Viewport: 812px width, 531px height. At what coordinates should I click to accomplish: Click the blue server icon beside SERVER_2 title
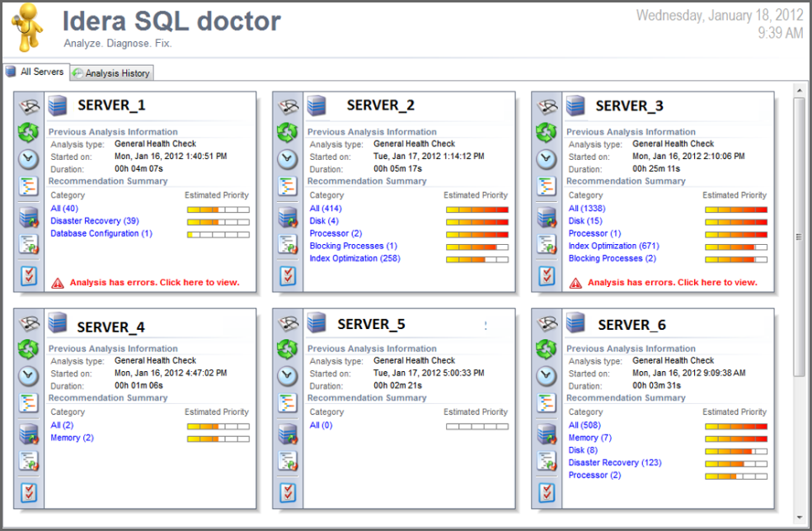pyautogui.click(x=317, y=106)
